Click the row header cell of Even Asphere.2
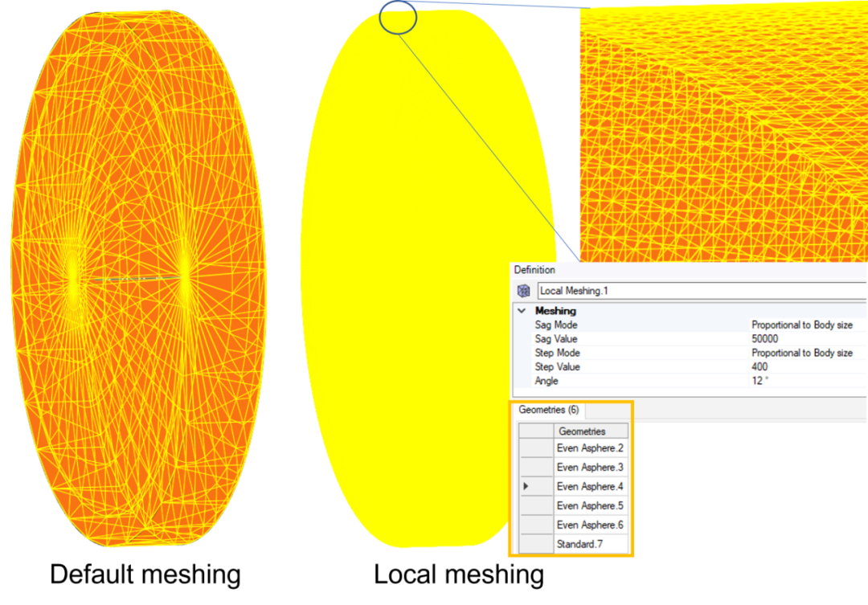The width and height of the screenshot is (868, 605). point(536,448)
